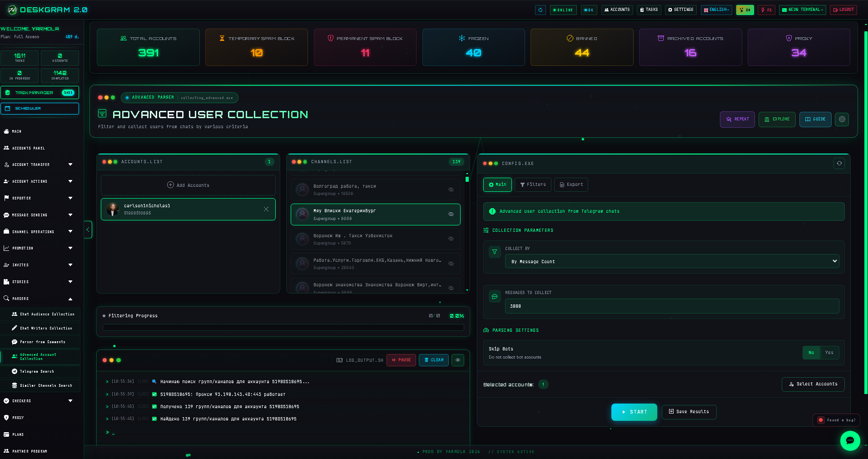Viewport: 868px width, 459px height.
Task: Collapse sidebar with the left arrow handle
Action: (x=88, y=229)
